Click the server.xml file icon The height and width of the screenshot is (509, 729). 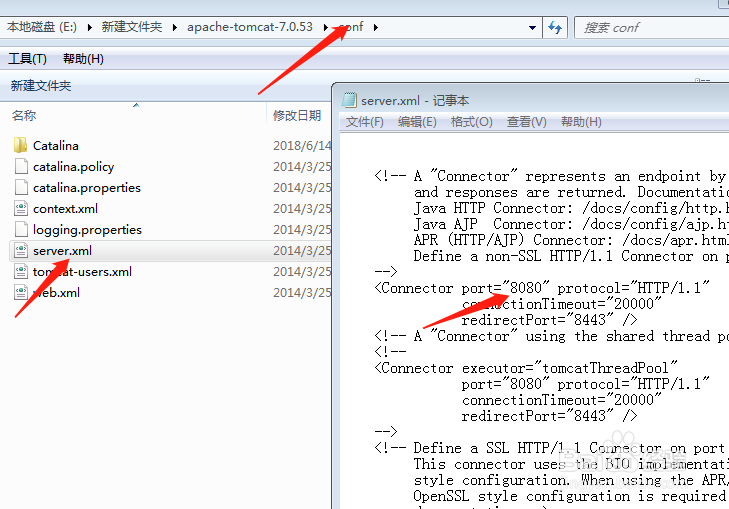(20, 251)
